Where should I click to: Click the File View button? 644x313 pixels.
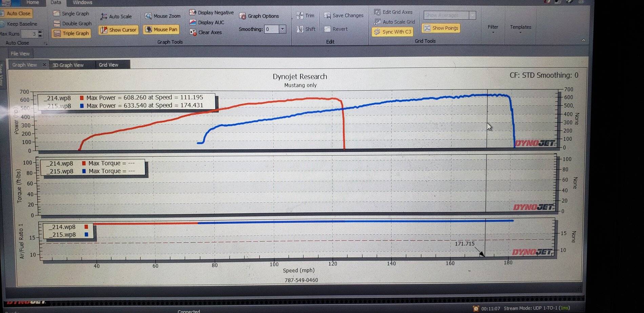[20, 54]
